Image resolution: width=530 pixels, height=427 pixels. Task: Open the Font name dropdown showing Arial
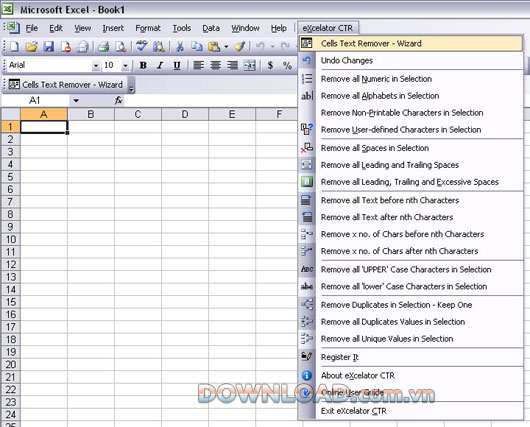pos(96,65)
